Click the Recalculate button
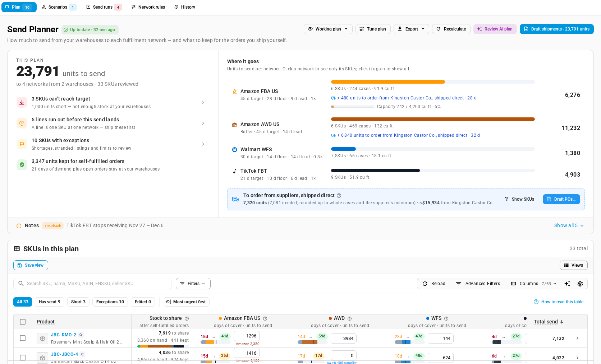The image size is (601, 364). [x=451, y=29]
